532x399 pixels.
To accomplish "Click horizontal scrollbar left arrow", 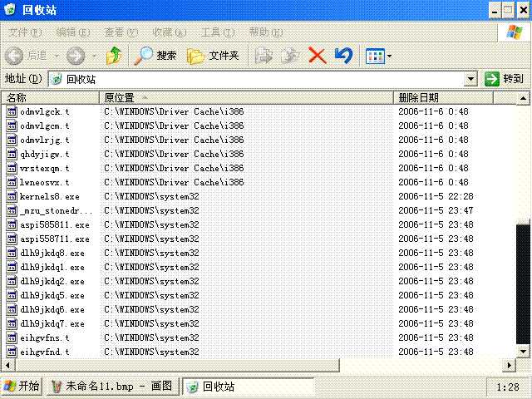I will (x=7, y=366).
